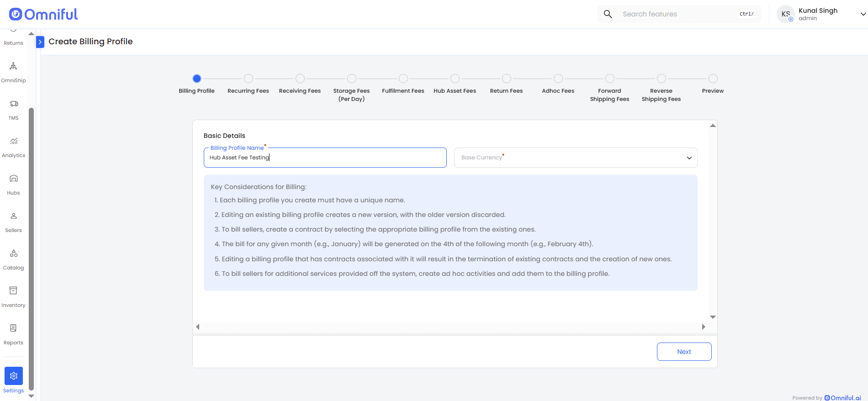Open Analytics from the sidebar
The width and height of the screenshot is (868, 401).
pos(14,141)
